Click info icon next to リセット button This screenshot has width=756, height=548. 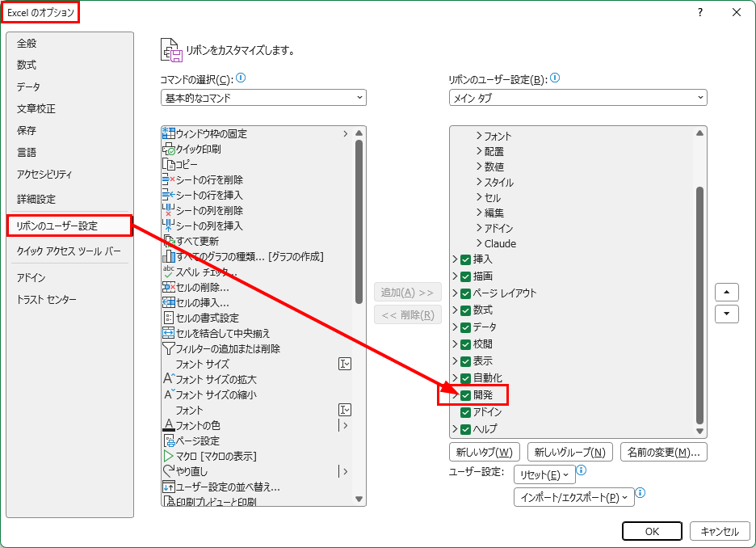coord(582,470)
